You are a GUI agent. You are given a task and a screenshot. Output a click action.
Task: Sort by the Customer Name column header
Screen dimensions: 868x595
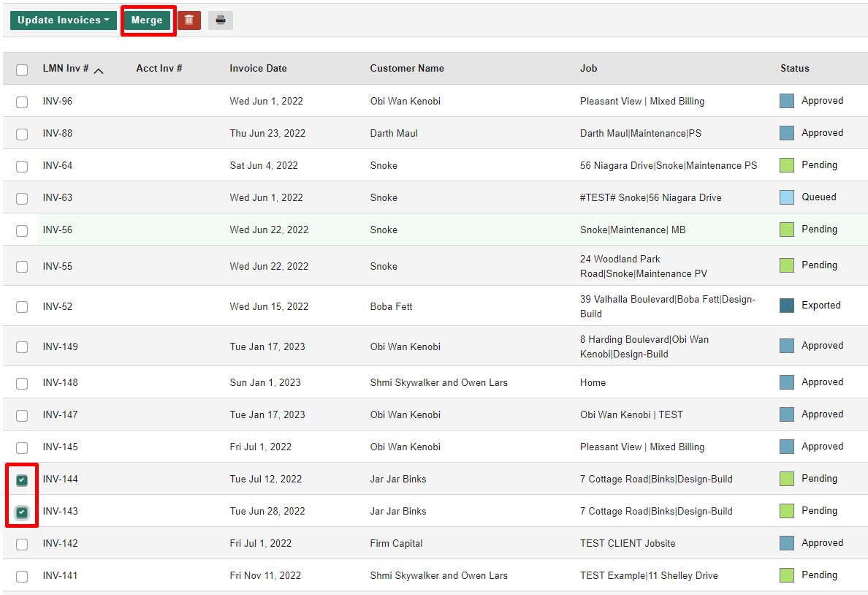[x=406, y=69]
